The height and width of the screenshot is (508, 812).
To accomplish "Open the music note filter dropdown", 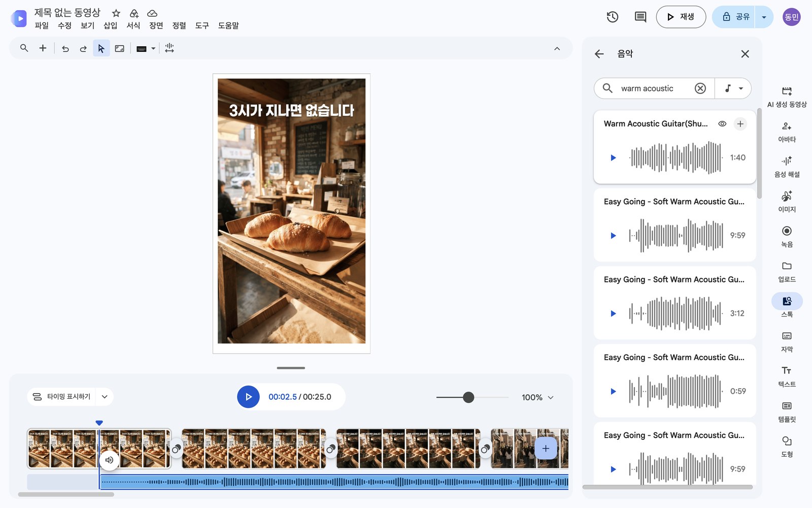I will tap(733, 88).
